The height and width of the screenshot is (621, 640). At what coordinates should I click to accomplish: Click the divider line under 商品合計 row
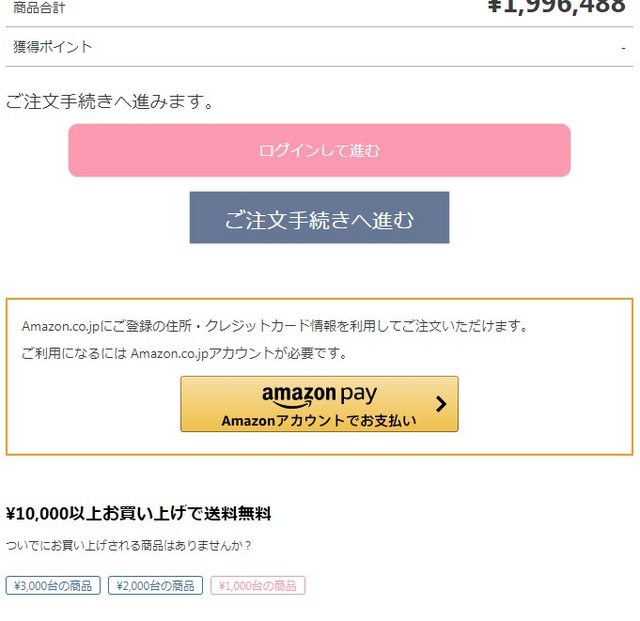click(319, 27)
